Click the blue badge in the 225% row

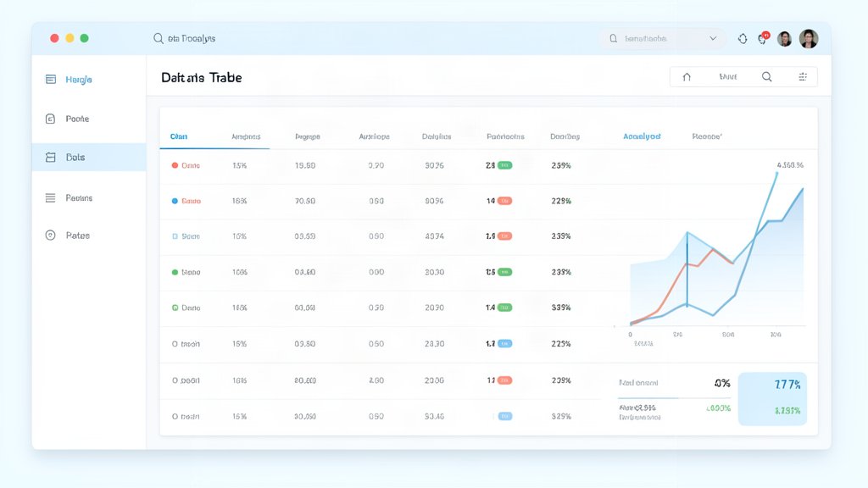[x=505, y=344]
